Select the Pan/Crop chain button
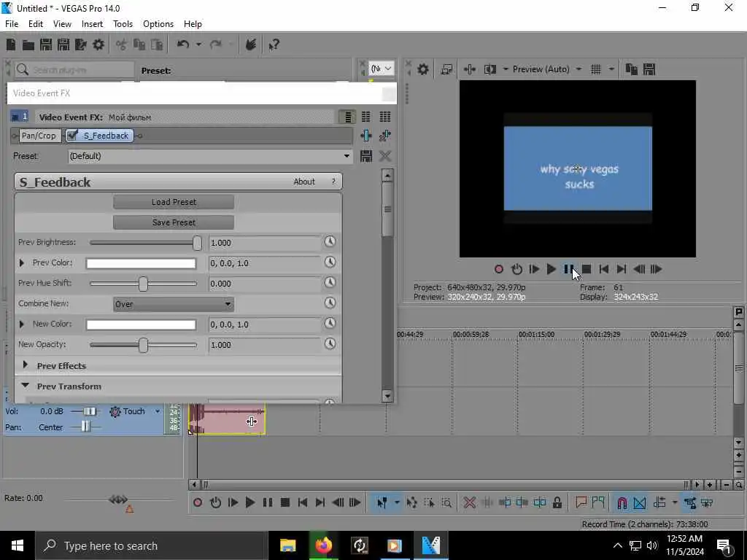This screenshot has height=560, width=747. point(39,136)
